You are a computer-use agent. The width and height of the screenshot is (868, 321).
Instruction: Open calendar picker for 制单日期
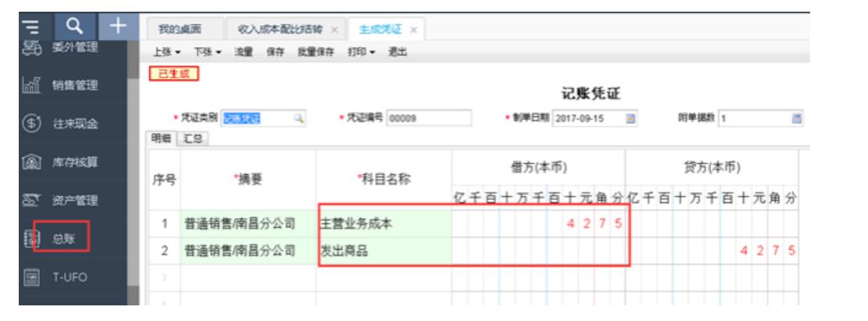[x=630, y=118]
